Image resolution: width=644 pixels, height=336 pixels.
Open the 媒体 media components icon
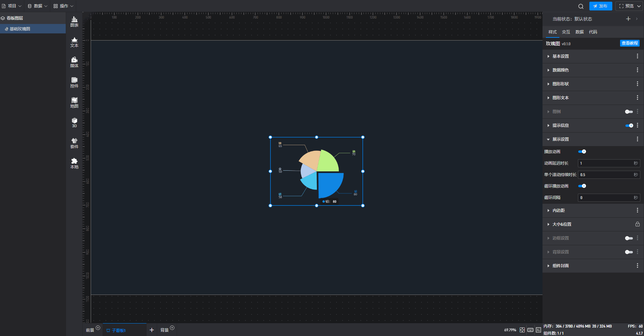point(74,62)
